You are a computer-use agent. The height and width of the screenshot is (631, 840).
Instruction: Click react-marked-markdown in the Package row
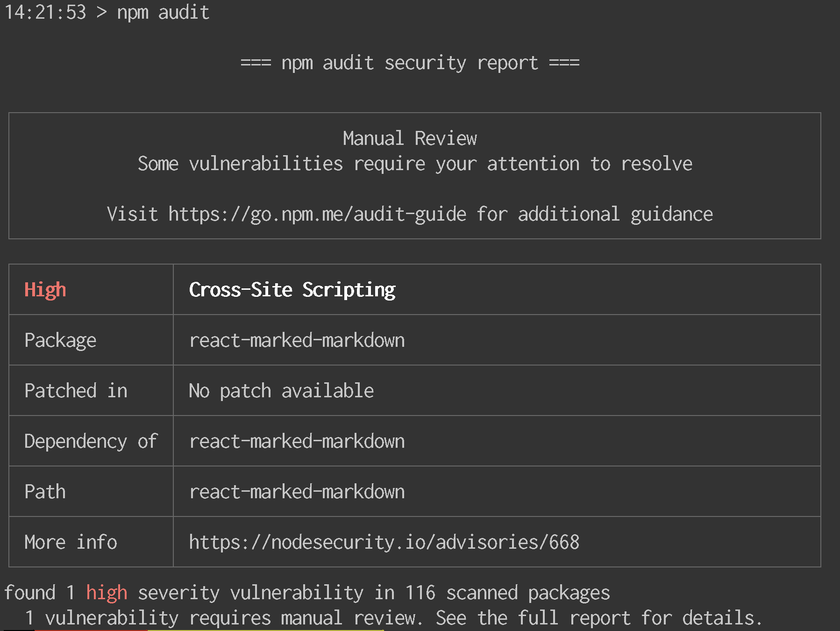point(297,340)
